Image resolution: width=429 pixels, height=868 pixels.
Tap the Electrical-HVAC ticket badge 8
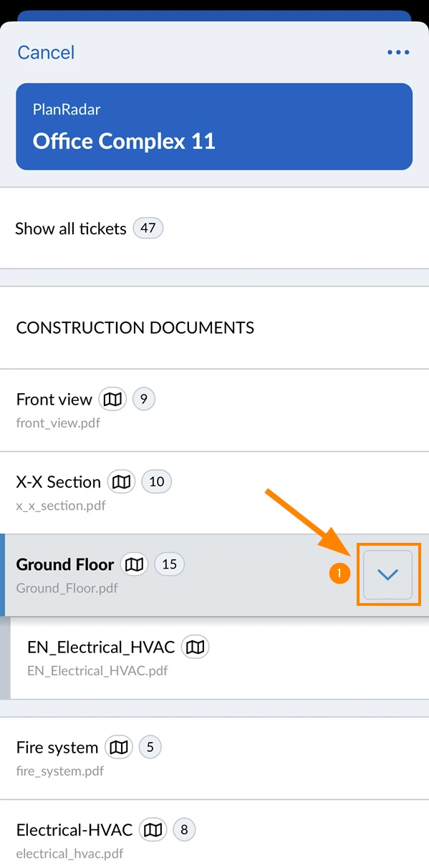tap(184, 830)
